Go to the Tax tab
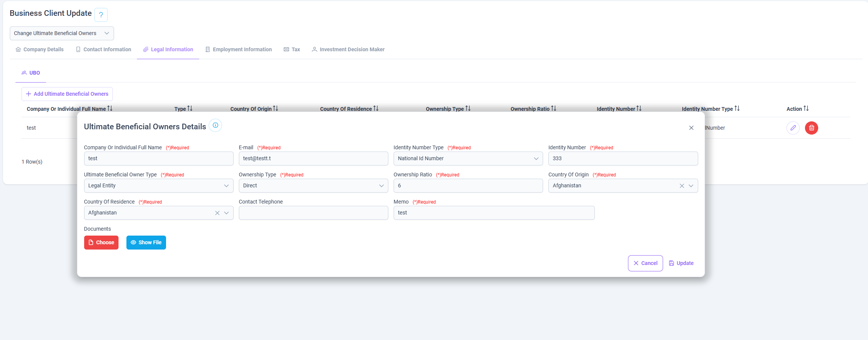Screen dimensions: 868x340 click(292, 49)
